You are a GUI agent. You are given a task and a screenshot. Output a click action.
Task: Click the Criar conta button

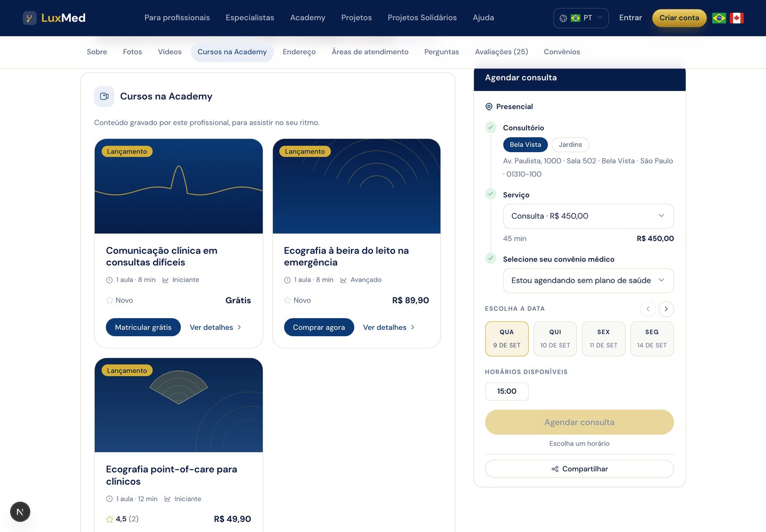click(679, 18)
